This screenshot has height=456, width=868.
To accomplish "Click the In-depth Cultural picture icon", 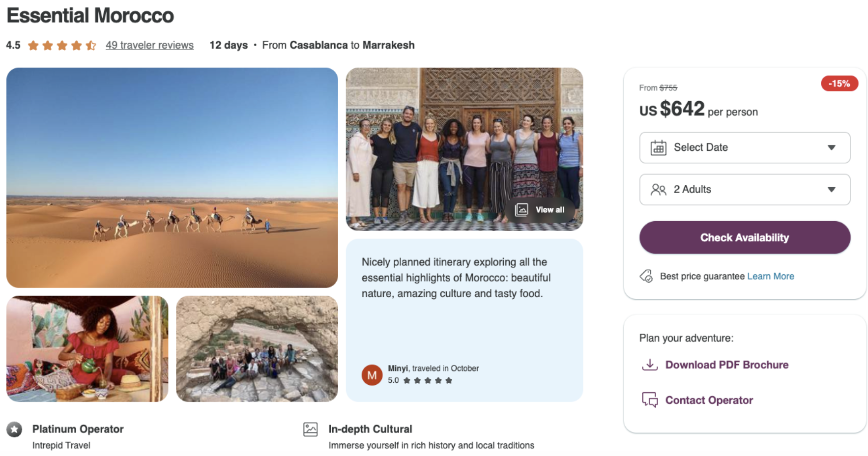I will [311, 429].
